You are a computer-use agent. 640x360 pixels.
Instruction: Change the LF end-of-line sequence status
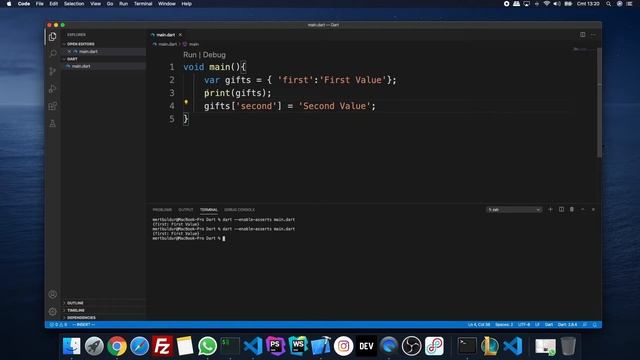pos(537,324)
